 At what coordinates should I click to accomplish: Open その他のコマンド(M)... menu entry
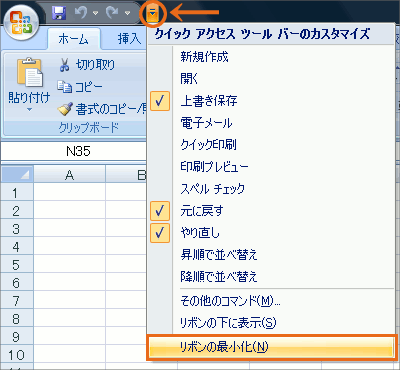click(x=271, y=301)
